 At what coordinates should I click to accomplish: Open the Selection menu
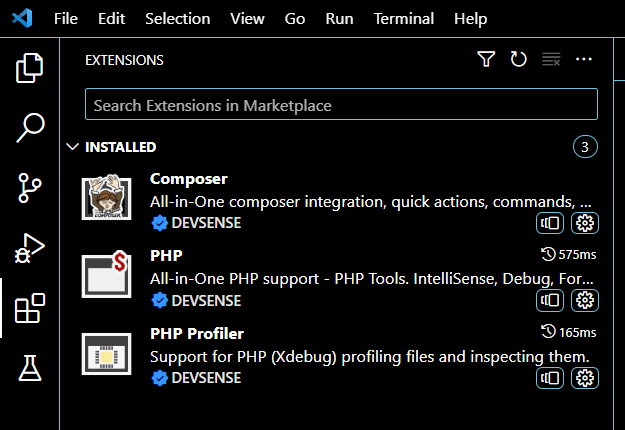click(177, 19)
